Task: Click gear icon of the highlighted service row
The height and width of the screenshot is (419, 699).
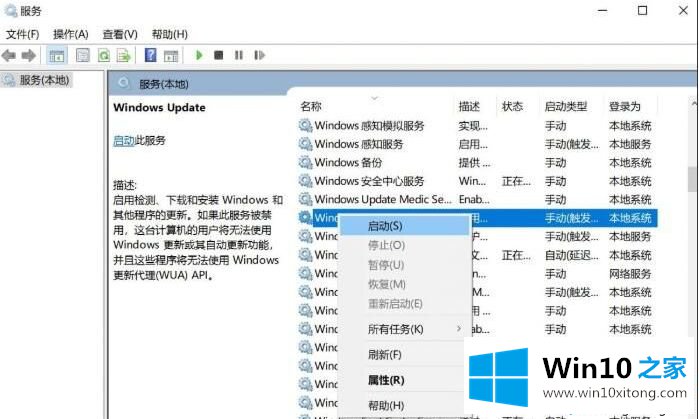Action: 305,218
